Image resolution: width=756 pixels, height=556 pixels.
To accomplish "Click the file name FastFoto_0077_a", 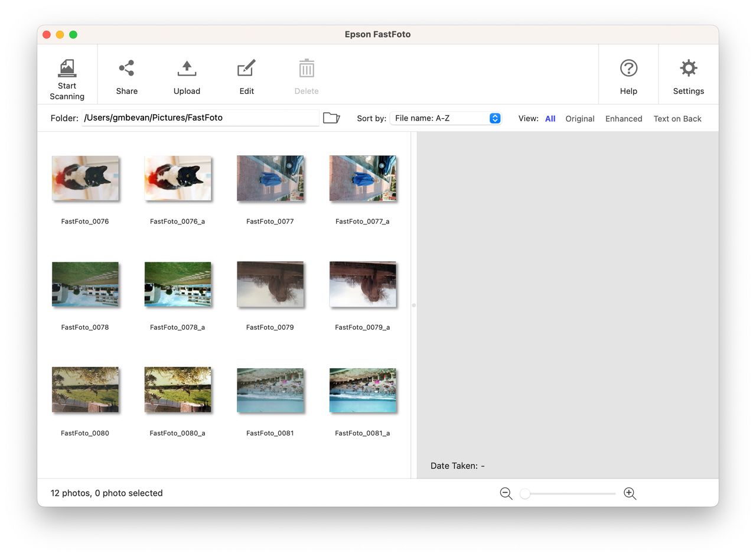I will point(362,222).
